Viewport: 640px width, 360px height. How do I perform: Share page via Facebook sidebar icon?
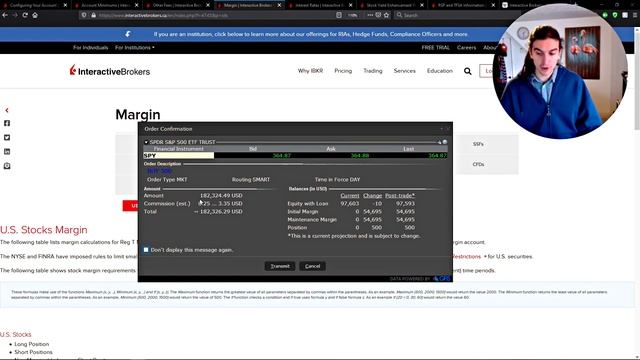pyautogui.click(x=7, y=123)
